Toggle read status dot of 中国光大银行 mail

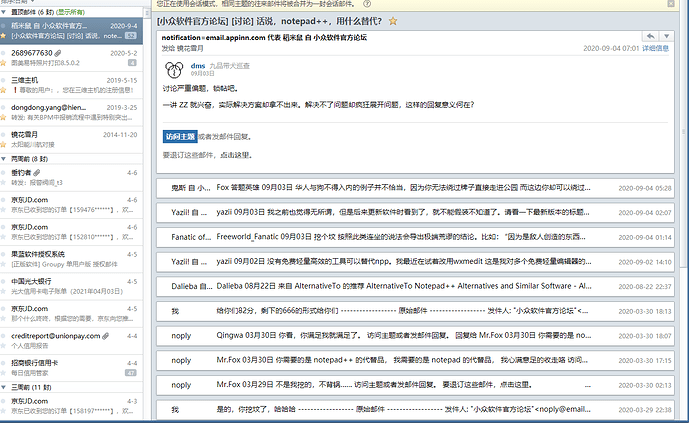[3, 282]
